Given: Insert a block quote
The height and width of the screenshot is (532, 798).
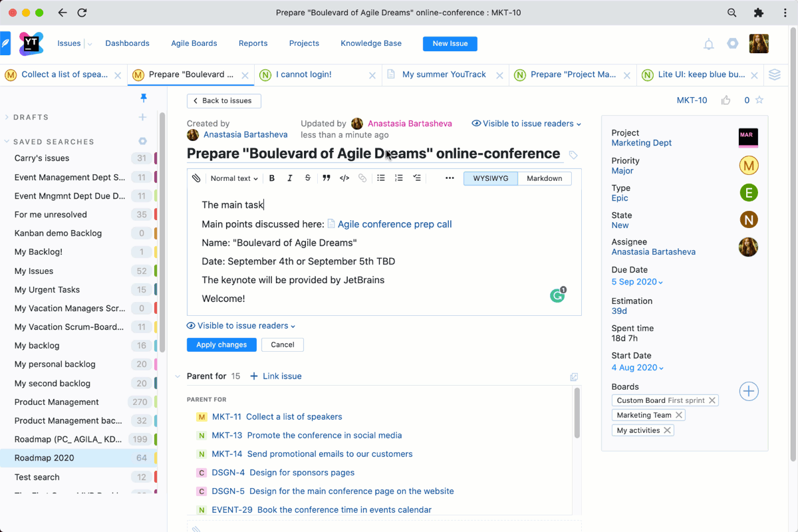Looking at the screenshot, I should [x=326, y=178].
